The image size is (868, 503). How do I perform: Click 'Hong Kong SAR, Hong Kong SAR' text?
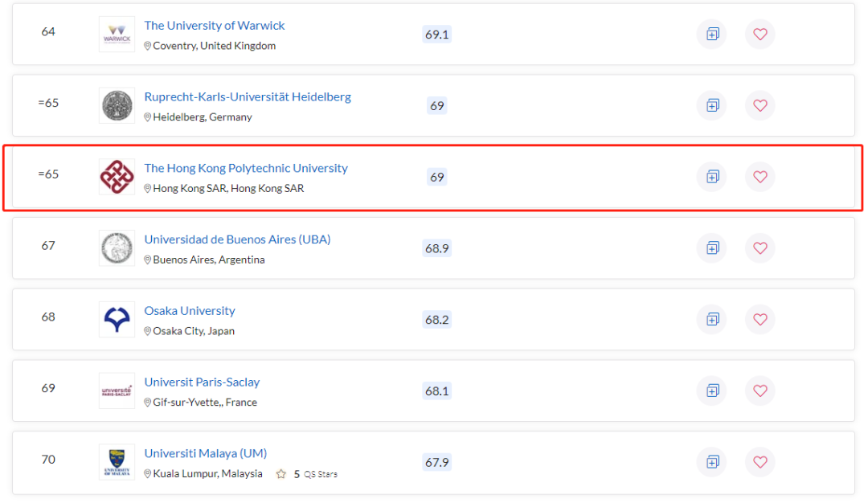(228, 189)
